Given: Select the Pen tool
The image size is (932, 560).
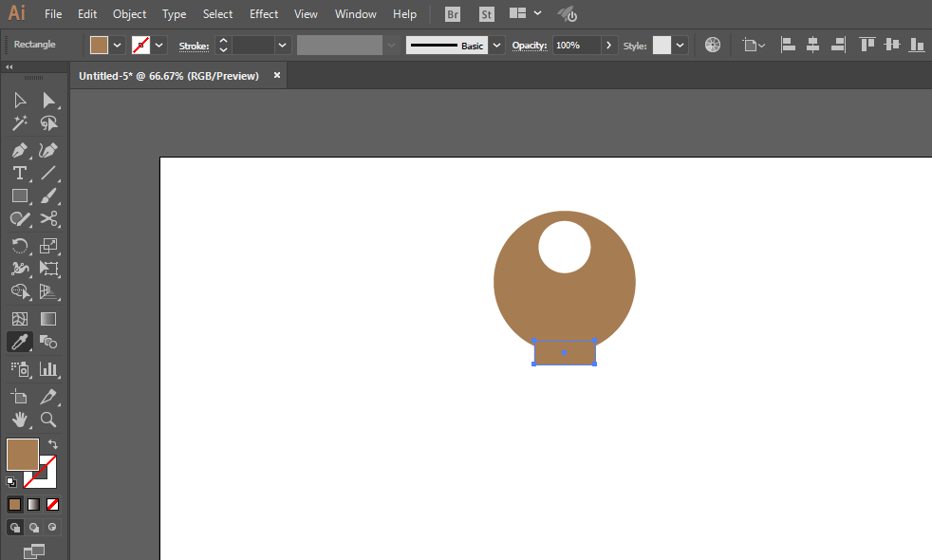Looking at the screenshot, I should pyautogui.click(x=19, y=150).
